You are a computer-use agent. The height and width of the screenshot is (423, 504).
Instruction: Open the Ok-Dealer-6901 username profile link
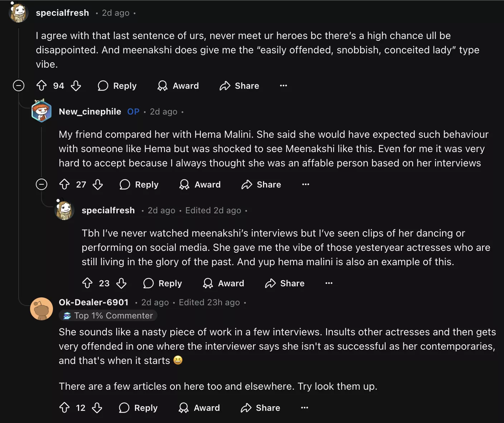(93, 302)
